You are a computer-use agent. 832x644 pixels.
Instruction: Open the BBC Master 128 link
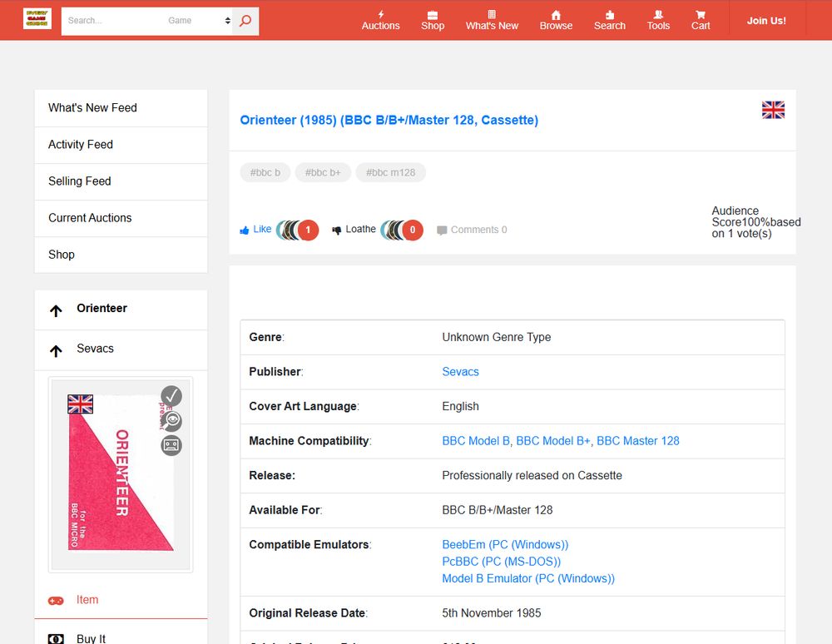638,441
